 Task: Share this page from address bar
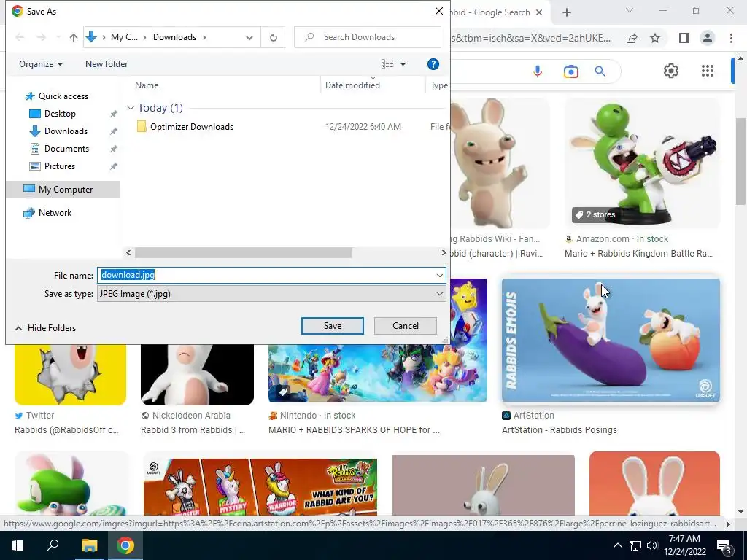[632, 38]
